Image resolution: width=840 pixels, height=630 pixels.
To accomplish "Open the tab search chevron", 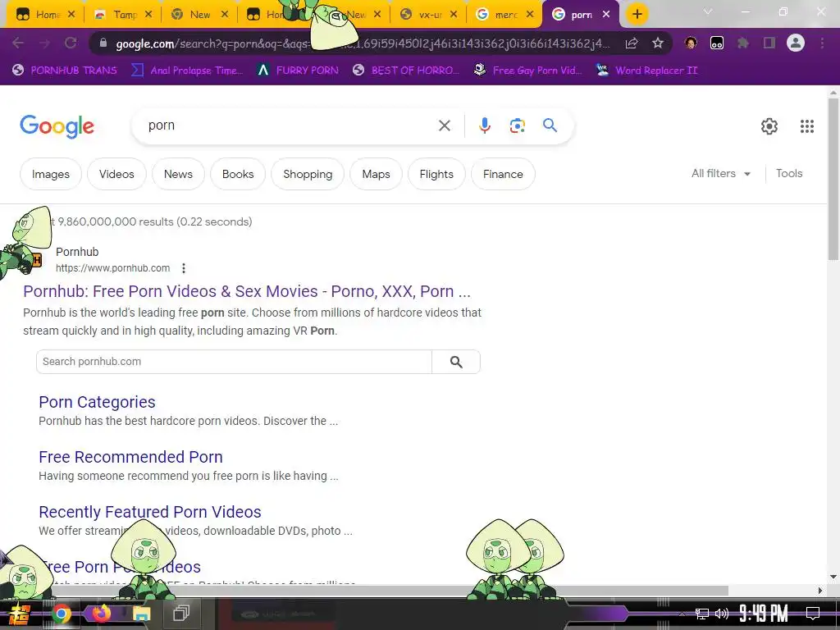I will click(x=708, y=11).
